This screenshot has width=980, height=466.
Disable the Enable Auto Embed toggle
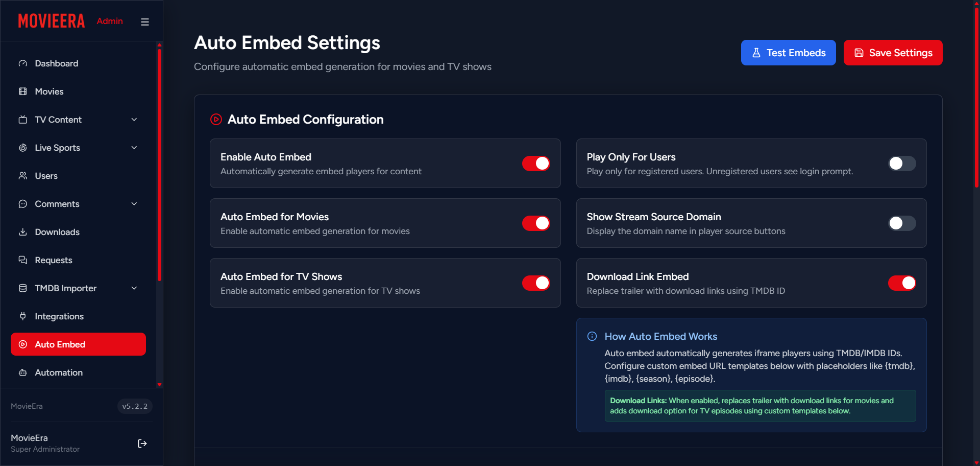point(536,164)
